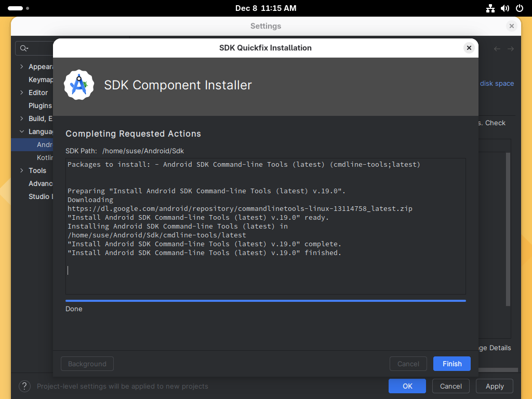Click the Activities workspace indicator pill
Viewport: 532px width, 399px height.
click(15, 8)
